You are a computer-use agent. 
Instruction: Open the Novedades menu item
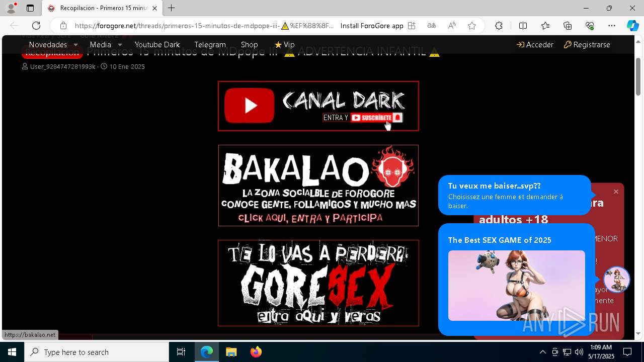tap(48, 44)
